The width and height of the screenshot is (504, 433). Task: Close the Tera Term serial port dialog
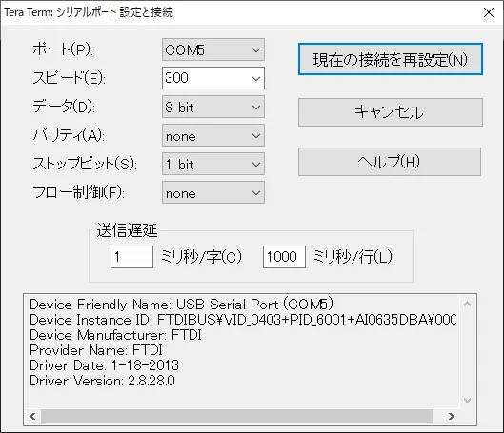tap(489, 12)
